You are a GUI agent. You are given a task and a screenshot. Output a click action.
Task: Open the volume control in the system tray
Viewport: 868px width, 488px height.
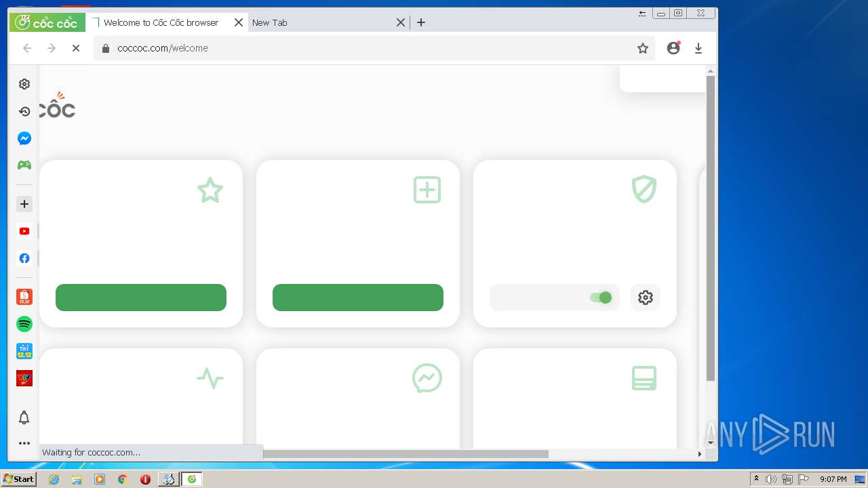(x=771, y=479)
